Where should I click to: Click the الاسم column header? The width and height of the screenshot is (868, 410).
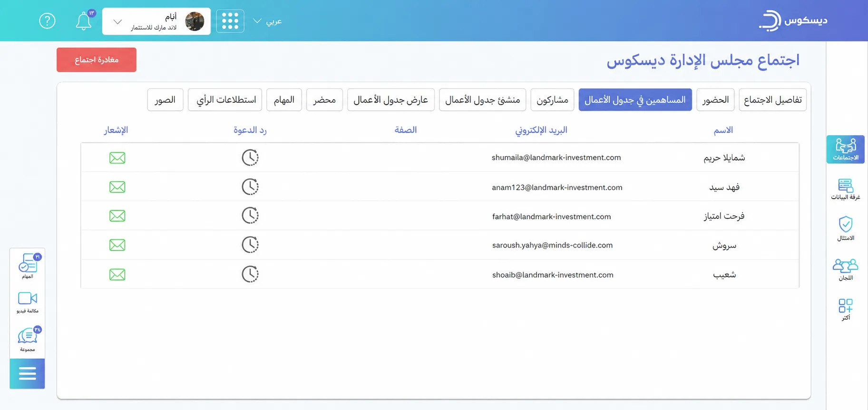point(723,130)
